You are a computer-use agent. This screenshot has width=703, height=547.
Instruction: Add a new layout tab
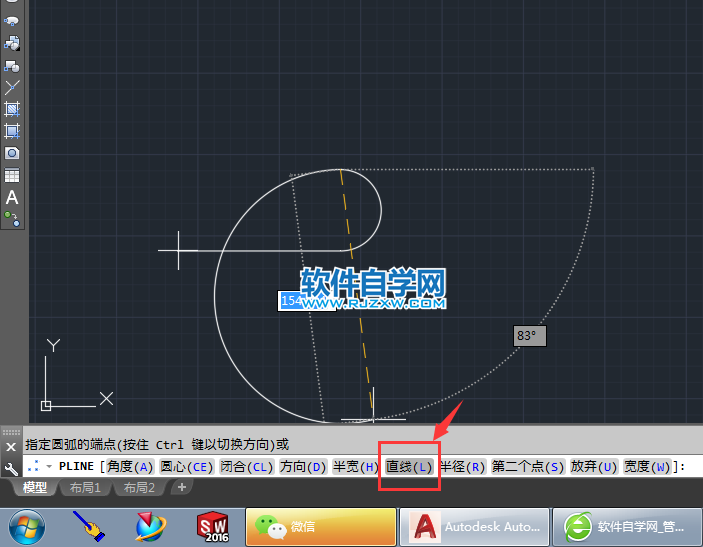tap(182, 487)
